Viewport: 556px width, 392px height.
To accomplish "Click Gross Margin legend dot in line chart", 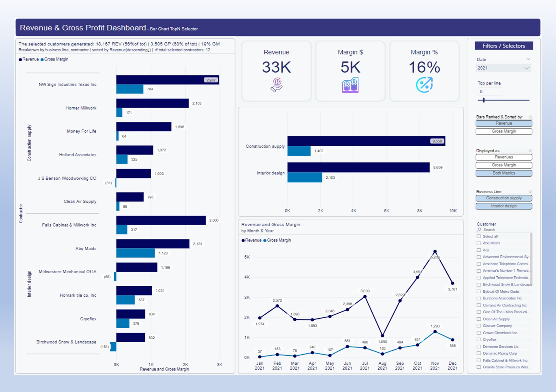I will 265,240.
